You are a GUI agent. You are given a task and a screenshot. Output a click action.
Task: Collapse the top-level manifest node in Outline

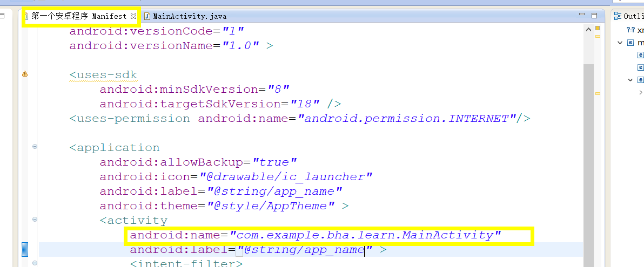click(620, 42)
